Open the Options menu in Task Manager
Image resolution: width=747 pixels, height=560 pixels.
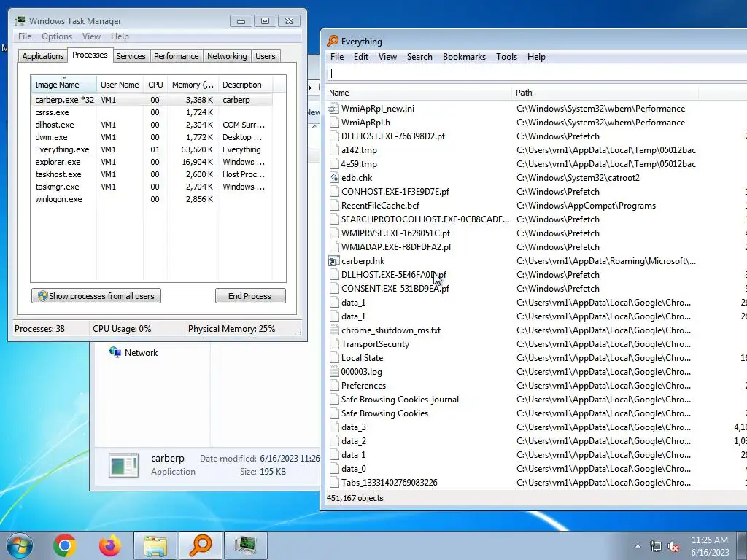coord(57,36)
